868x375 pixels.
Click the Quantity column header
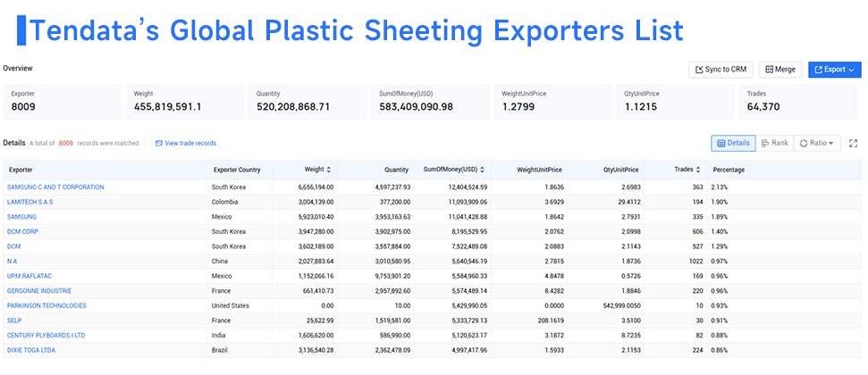pyautogui.click(x=396, y=171)
